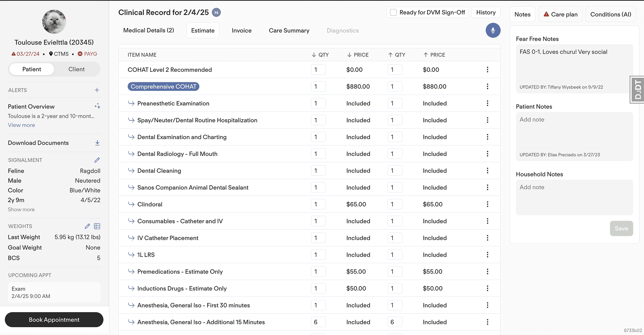
Task: Edit signalment with pencil icon
Action: tap(97, 160)
